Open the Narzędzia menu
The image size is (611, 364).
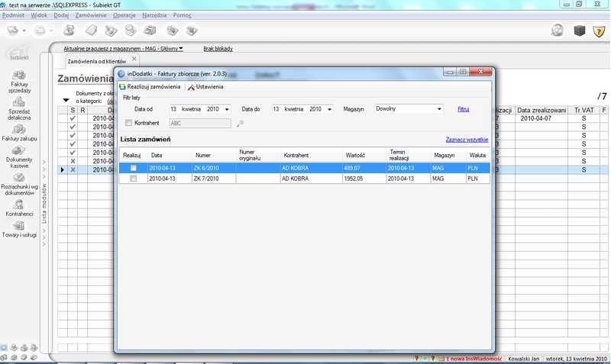[x=154, y=15]
